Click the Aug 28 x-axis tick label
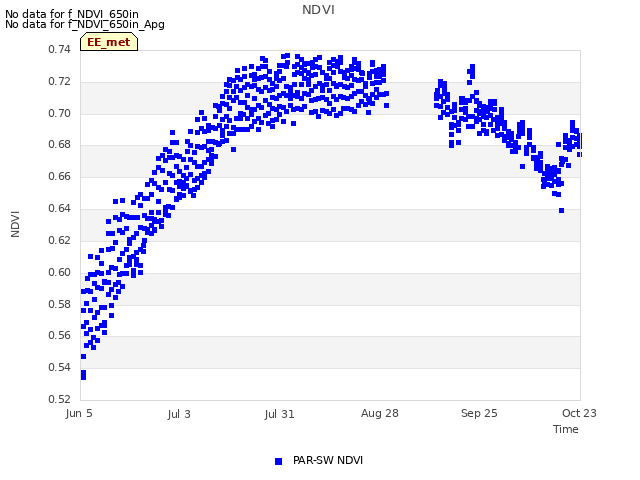The height and width of the screenshot is (480, 640). (380, 413)
